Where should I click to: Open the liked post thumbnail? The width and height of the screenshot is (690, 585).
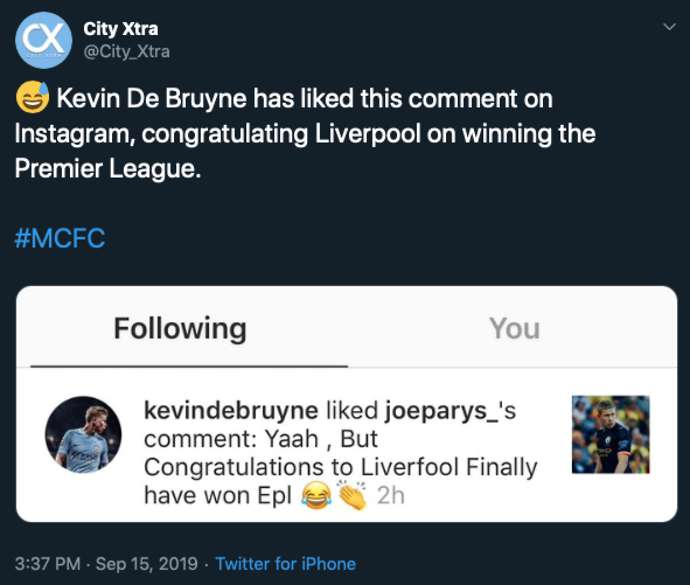pyautogui.click(x=610, y=434)
